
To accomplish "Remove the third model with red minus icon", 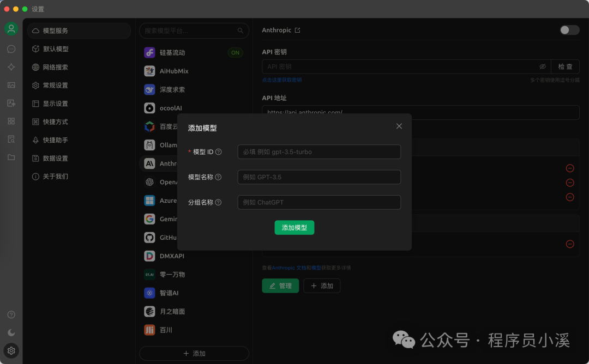I will (570, 197).
